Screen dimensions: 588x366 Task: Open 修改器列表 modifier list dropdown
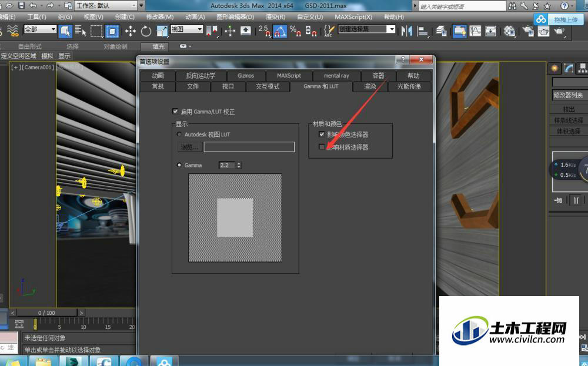click(x=570, y=95)
